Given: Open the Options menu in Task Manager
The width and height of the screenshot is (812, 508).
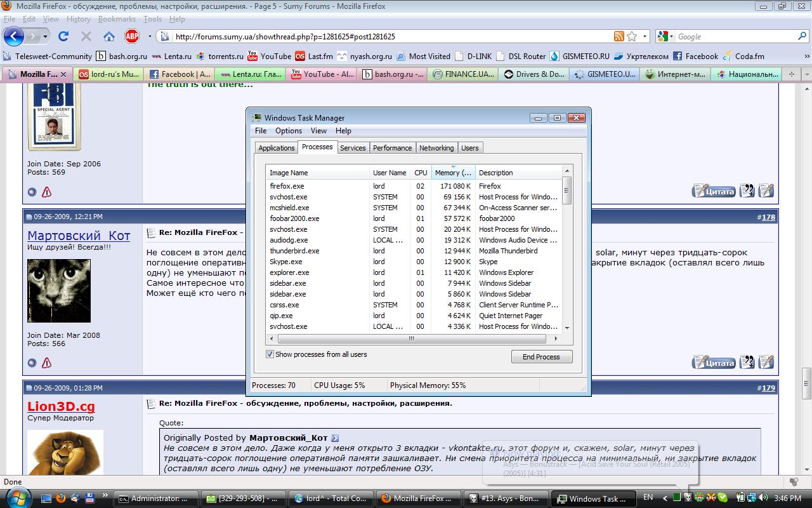Looking at the screenshot, I should [288, 131].
